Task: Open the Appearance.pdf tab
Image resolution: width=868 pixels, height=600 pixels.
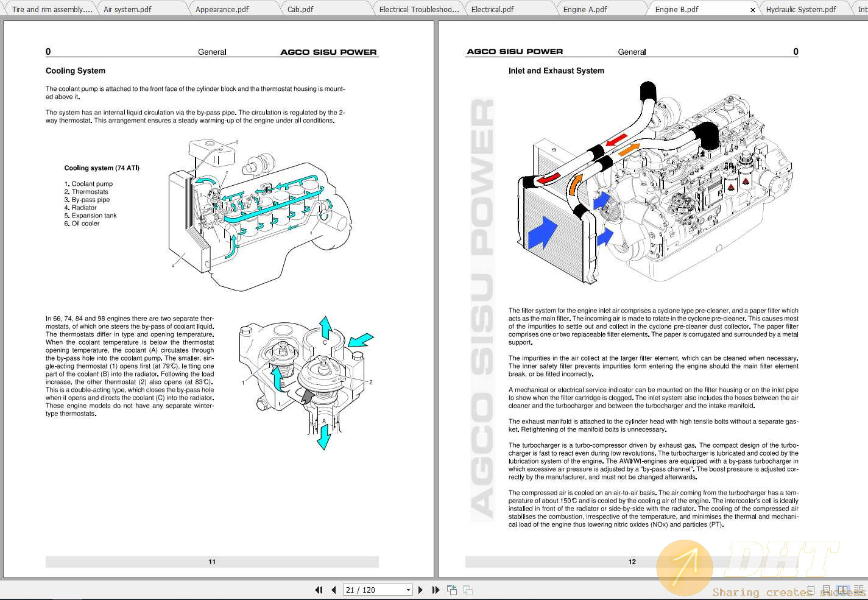Action: point(222,9)
